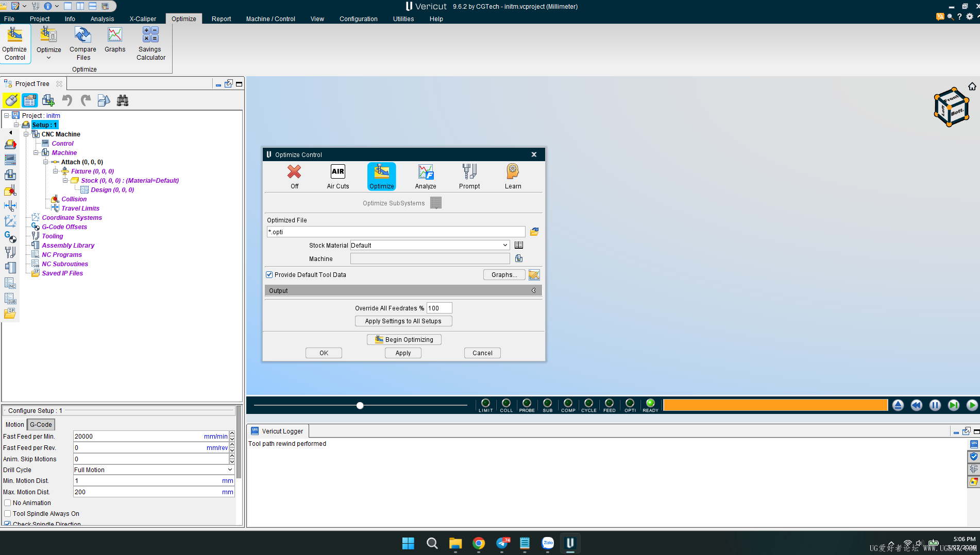Open stock material table icon
Screen dimensions: 980x555
coord(519,245)
